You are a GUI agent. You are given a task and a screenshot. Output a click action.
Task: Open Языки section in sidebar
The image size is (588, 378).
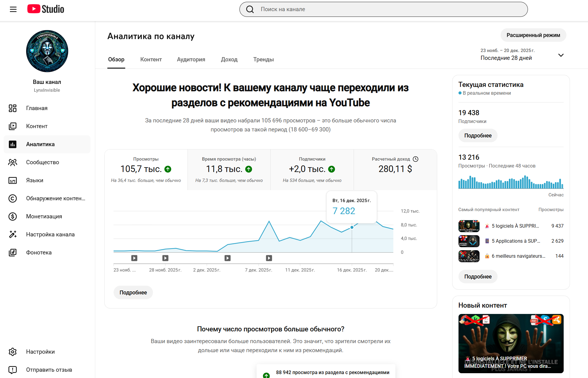(35, 180)
